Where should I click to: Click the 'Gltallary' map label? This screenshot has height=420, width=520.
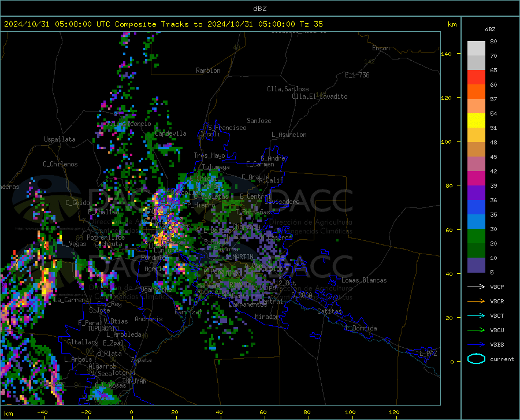click(x=83, y=342)
